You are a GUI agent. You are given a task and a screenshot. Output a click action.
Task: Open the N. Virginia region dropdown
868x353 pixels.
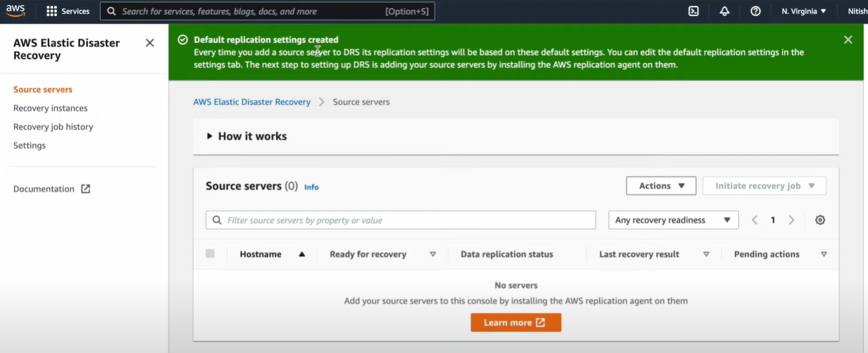click(x=804, y=11)
